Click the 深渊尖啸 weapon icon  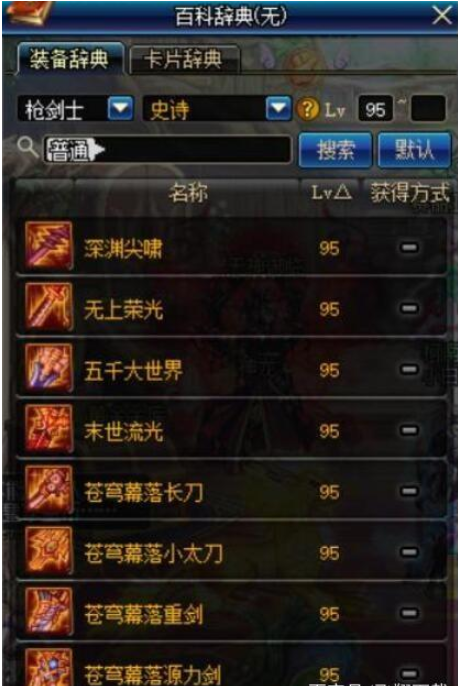48,245
